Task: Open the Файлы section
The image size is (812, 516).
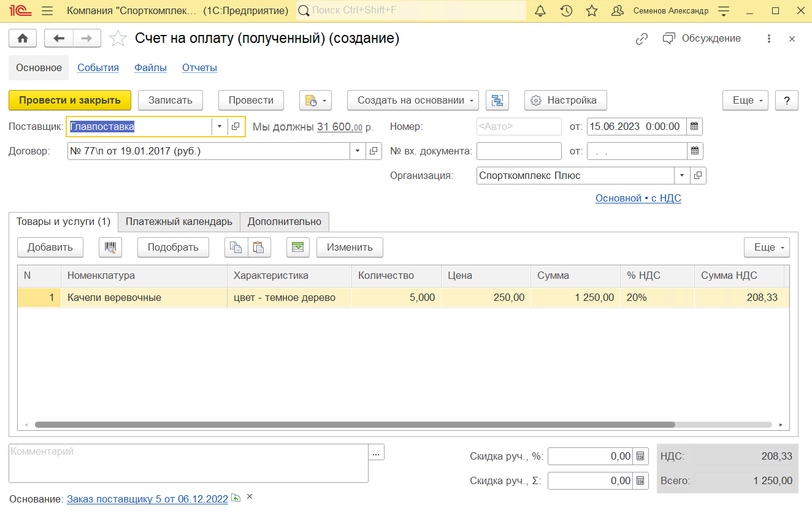Action: coord(151,68)
